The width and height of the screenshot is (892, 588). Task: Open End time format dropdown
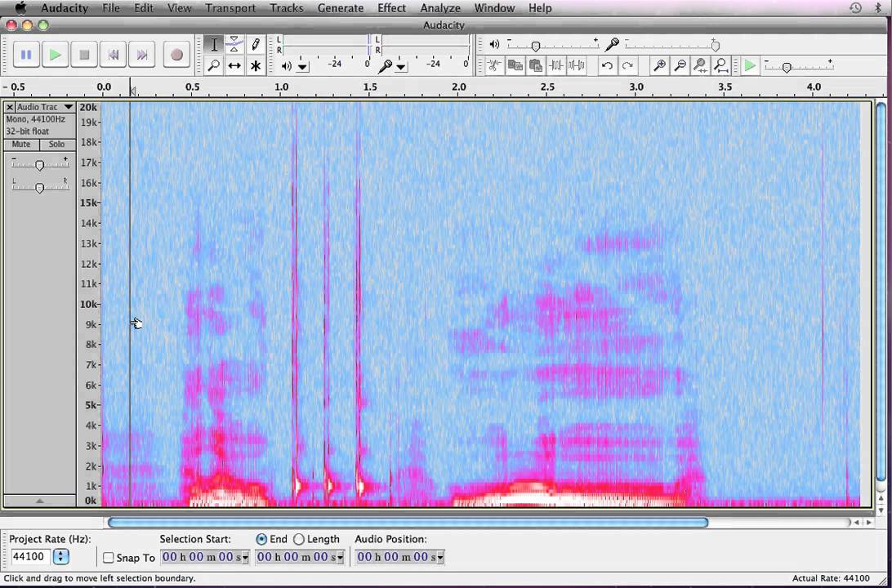(340, 557)
